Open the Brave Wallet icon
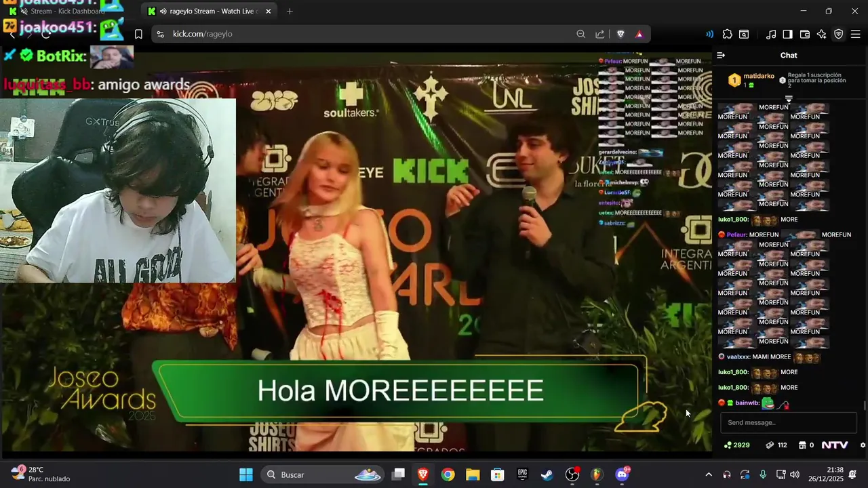Image resolution: width=868 pixels, height=488 pixels. click(x=805, y=34)
